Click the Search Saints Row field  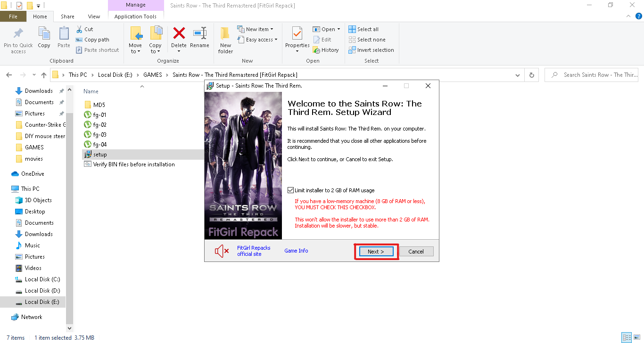(x=591, y=75)
